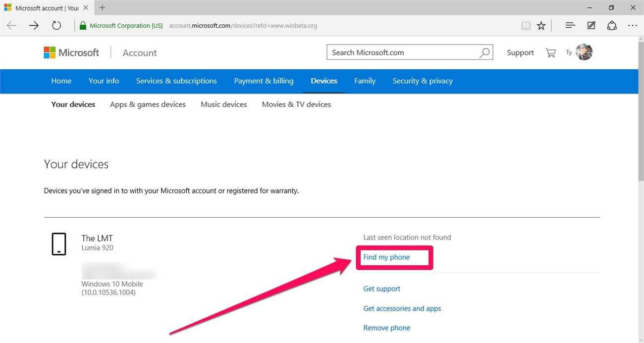Open the Support link
The height and width of the screenshot is (343, 644).
click(520, 52)
